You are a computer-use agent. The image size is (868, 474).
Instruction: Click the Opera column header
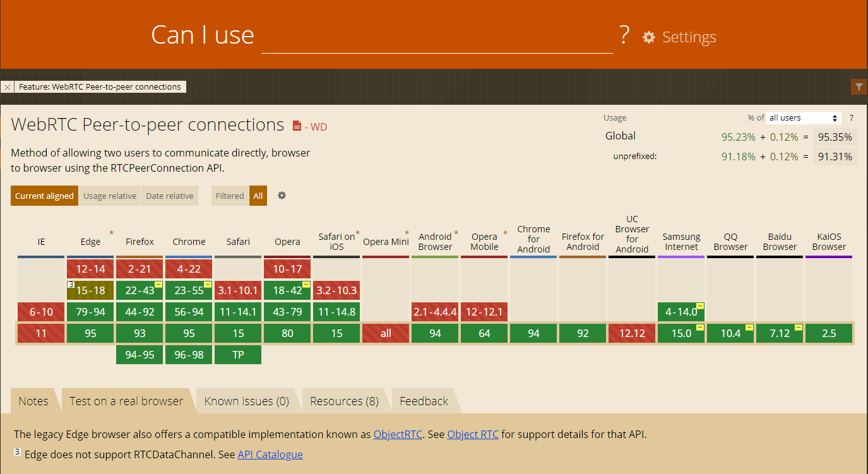(x=287, y=242)
